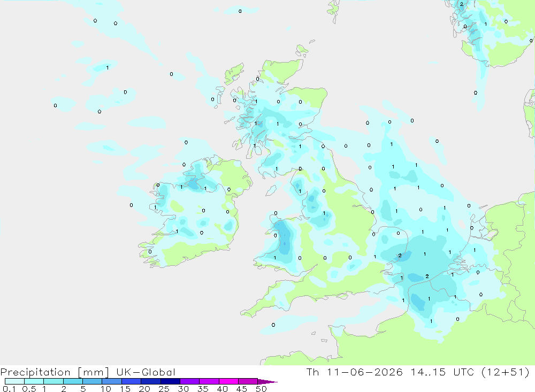Click the 2–5 mm legend color swatch
The image size is (535, 392).
point(73,381)
